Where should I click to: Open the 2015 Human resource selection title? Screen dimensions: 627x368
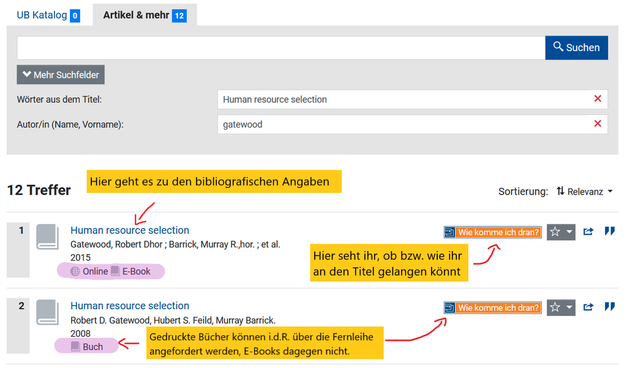tap(130, 230)
